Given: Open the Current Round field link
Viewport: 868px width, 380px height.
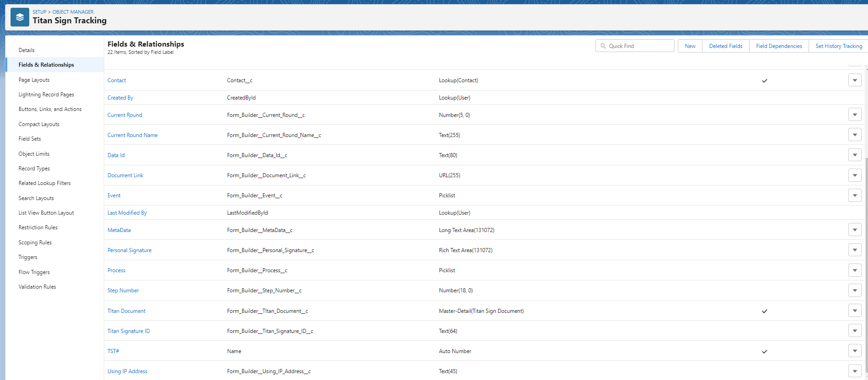Looking at the screenshot, I should coord(125,115).
